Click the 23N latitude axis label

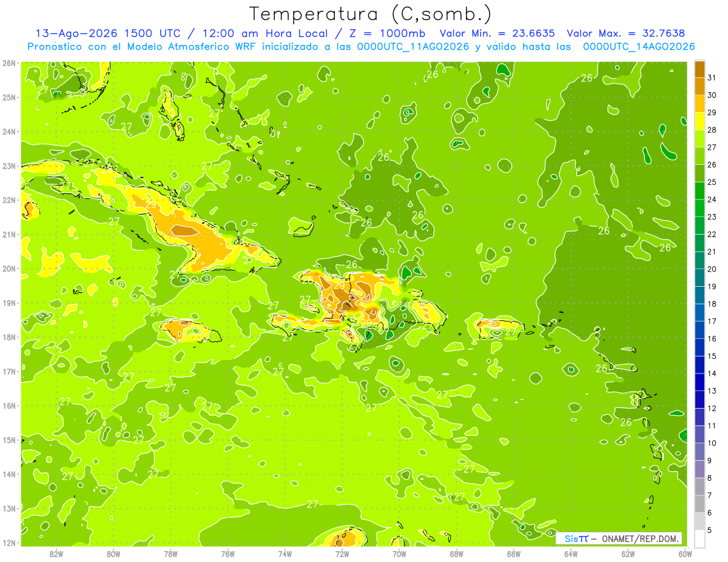pyautogui.click(x=9, y=166)
